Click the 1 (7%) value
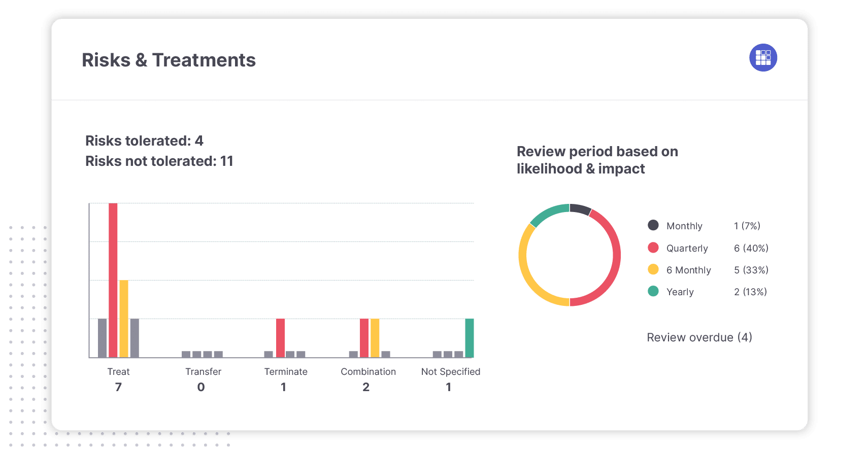The width and height of the screenshot is (868, 455). (747, 226)
